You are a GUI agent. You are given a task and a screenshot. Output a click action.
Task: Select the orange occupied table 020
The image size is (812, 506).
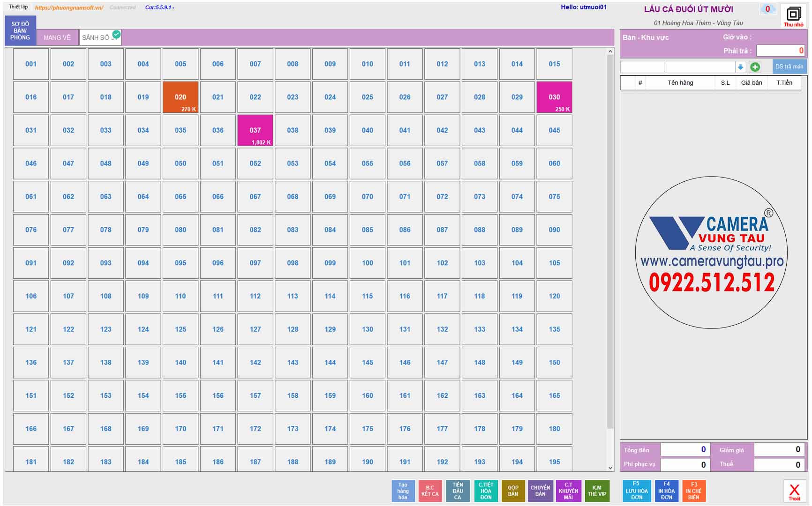coord(180,97)
